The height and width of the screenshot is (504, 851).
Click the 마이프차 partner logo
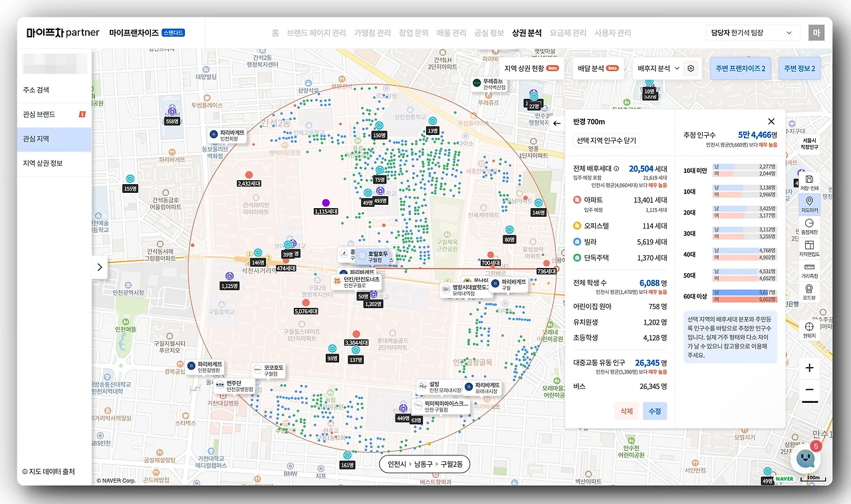pyautogui.click(x=63, y=33)
